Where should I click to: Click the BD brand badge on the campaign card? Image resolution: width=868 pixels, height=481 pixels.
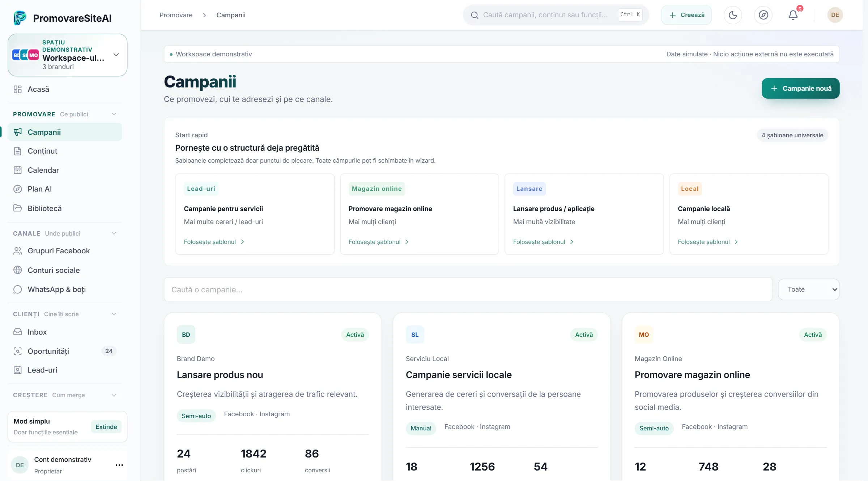click(x=186, y=335)
